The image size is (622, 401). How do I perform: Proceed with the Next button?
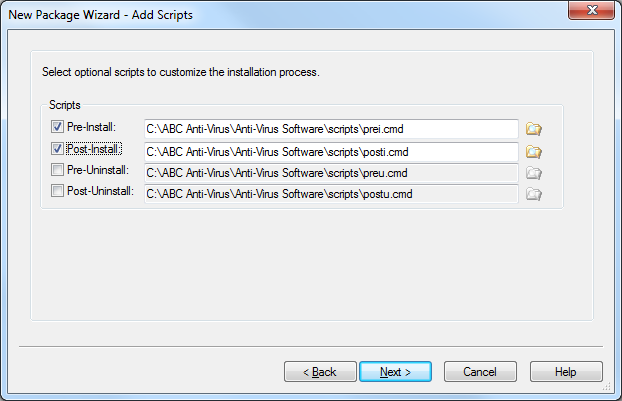tap(395, 372)
